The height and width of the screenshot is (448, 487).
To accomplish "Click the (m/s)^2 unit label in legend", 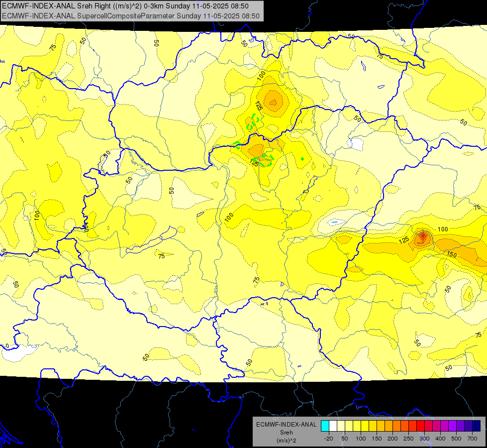I will point(286,441).
